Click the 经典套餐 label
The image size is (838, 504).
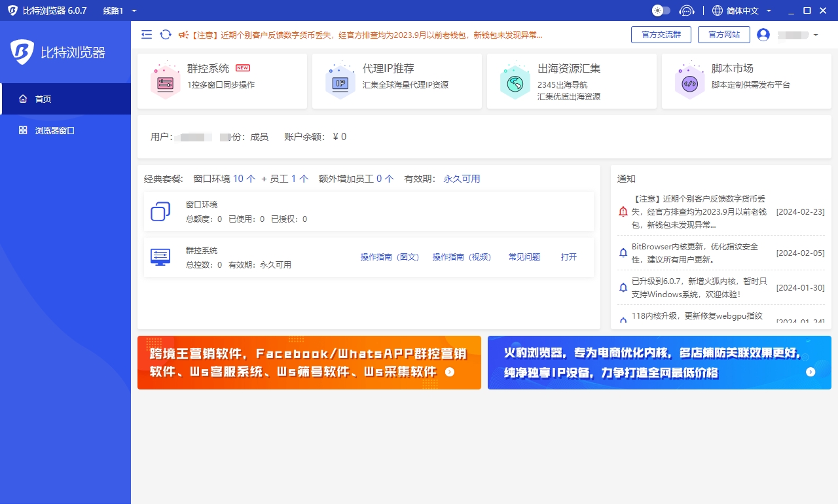pos(165,179)
